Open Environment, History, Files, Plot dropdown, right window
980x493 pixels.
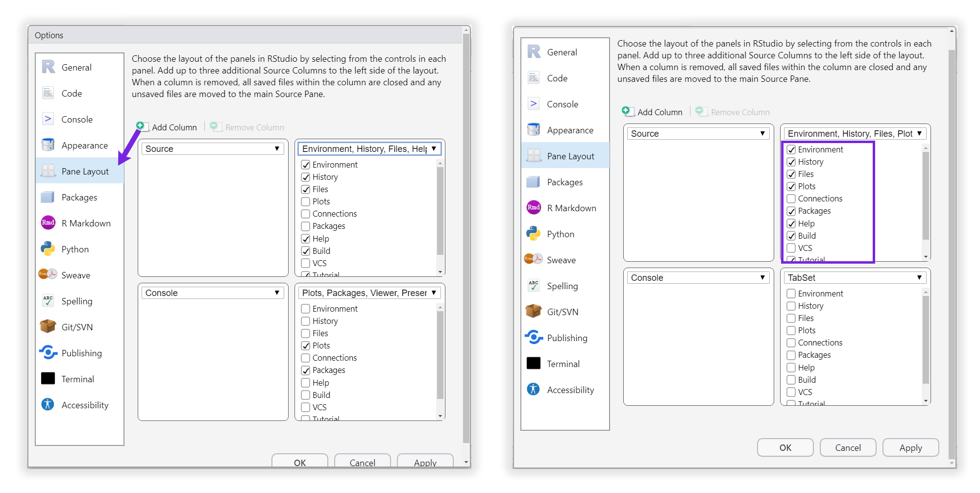pos(855,133)
